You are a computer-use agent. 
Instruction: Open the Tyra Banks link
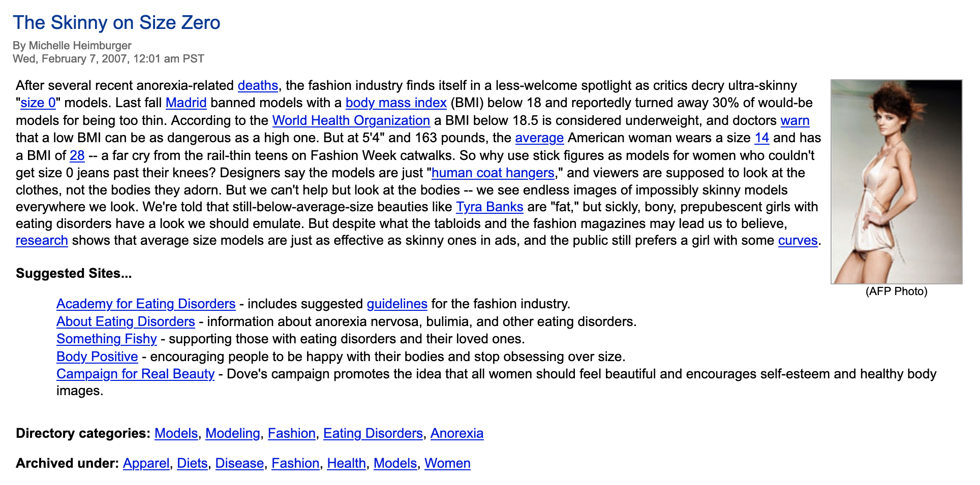tap(489, 207)
